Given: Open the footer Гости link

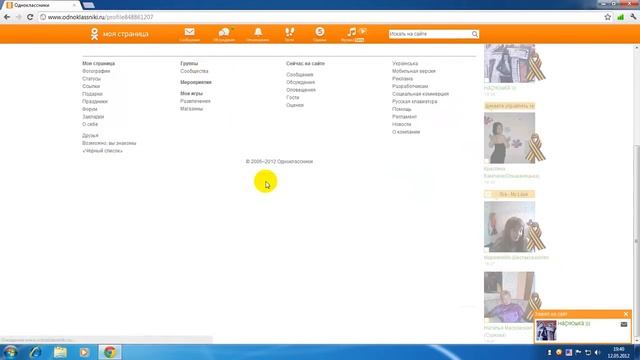Looking at the screenshot, I should pos(293,98).
